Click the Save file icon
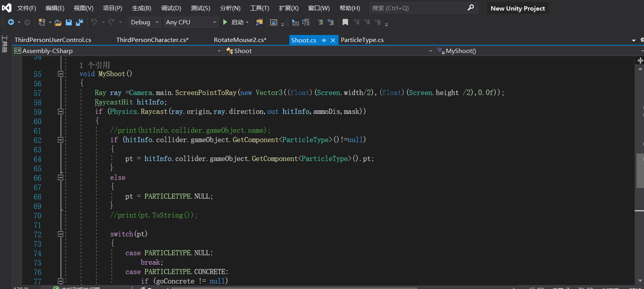Screen dimensions: 644x289 click(x=69, y=22)
